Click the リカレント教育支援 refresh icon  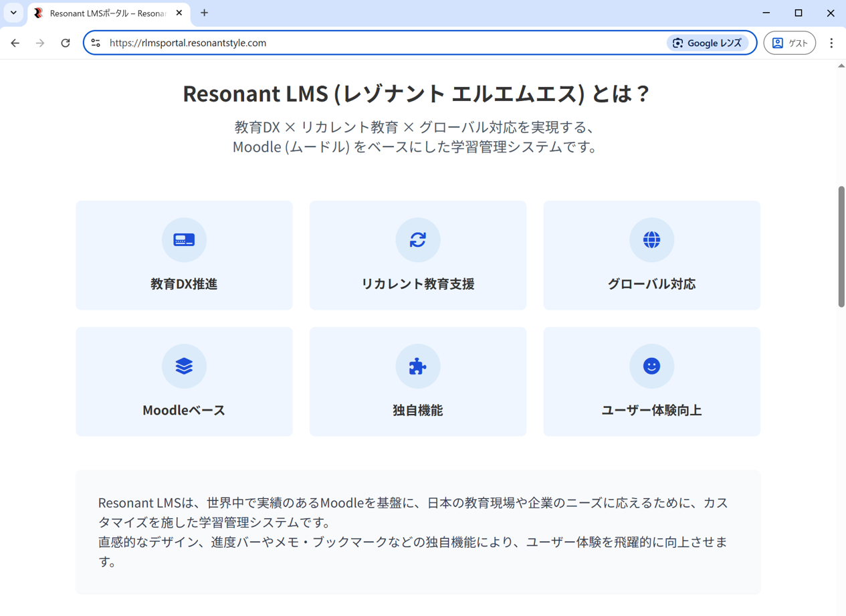[418, 239]
